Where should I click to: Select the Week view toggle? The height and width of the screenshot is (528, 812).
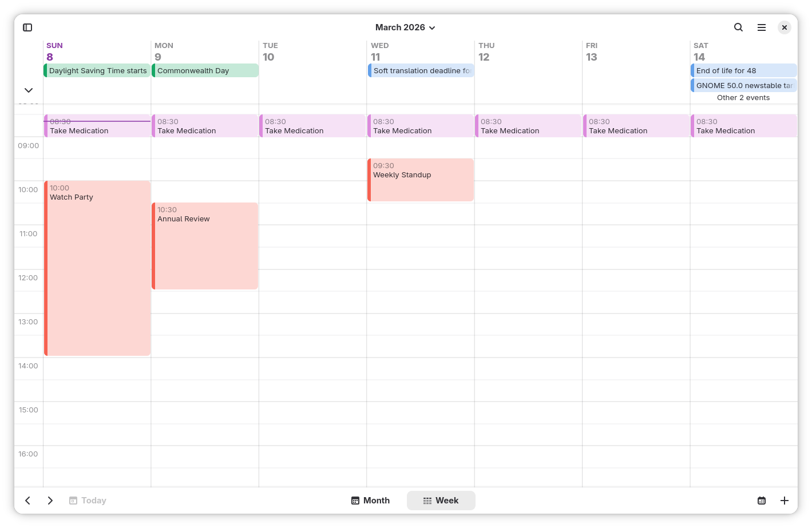point(441,501)
